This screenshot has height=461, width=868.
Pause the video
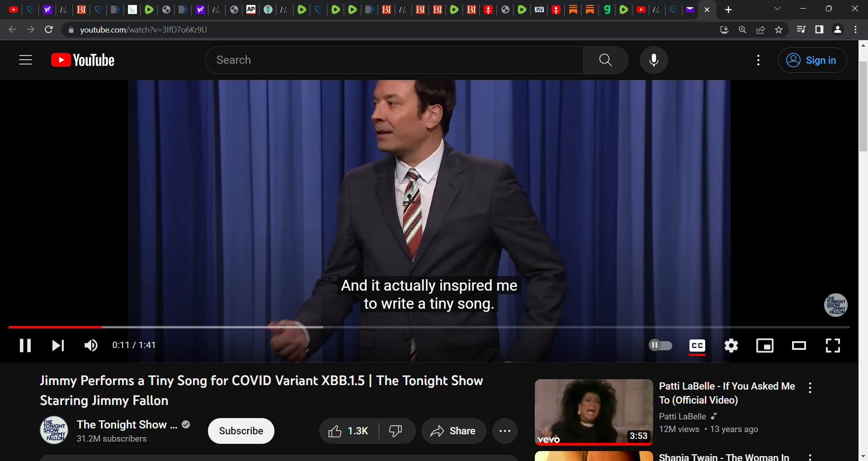tap(25, 345)
